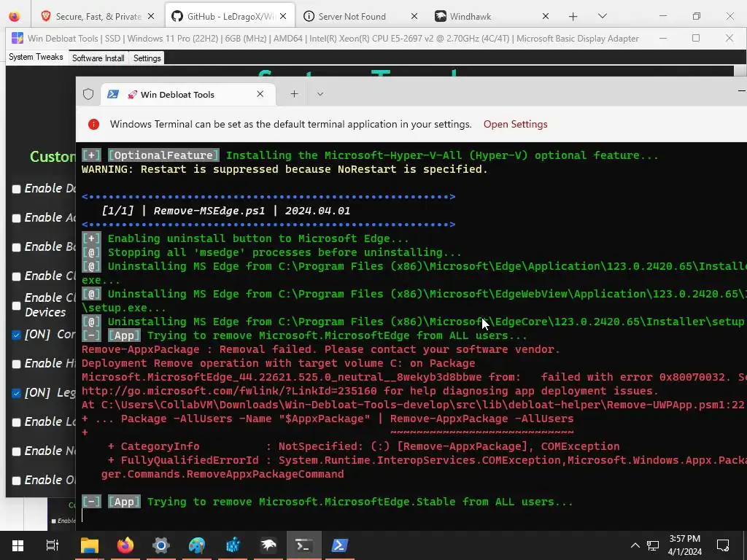Switch to Firefox from the taskbar

(125, 545)
